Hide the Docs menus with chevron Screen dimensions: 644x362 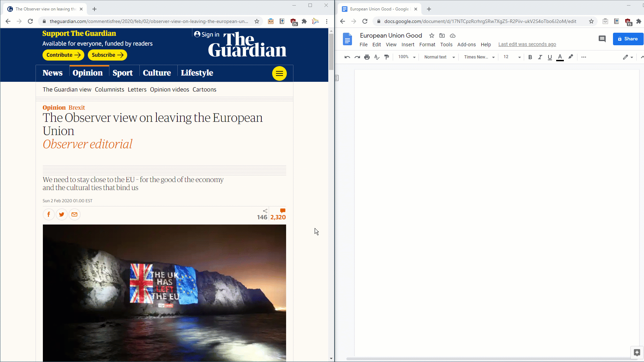point(642,57)
